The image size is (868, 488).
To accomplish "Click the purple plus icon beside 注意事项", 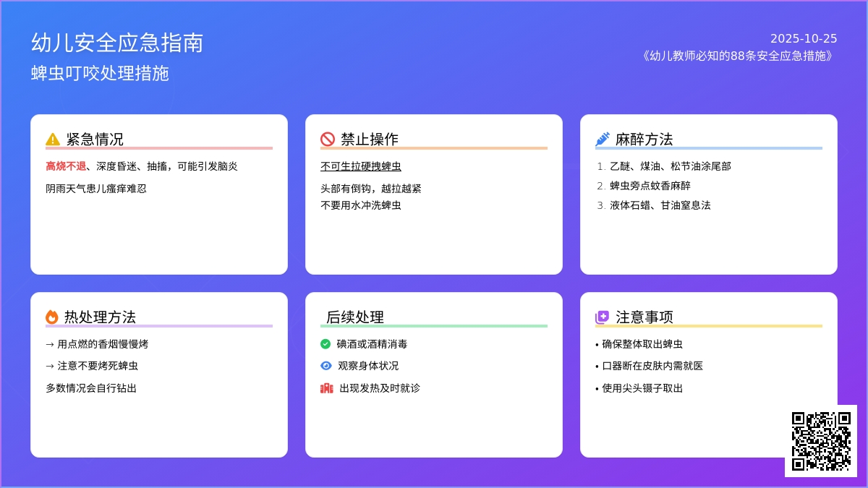I will (x=602, y=317).
